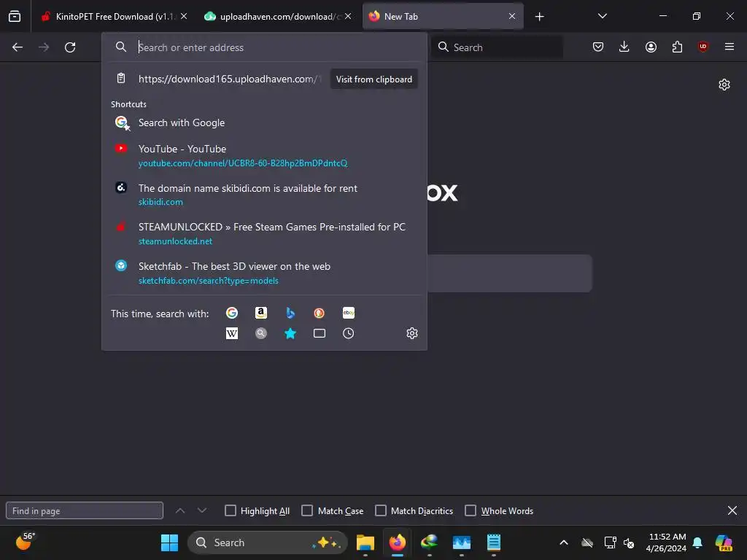Image resolution: width=747 pixels, height=560 pixels.
Task: Close the KinitoPET tab
Action: pyautogui.click(x=184, y=16)
